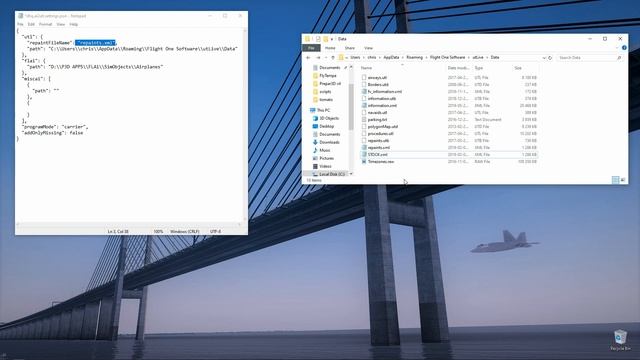Sort files by the Name column header

(366, 68)
